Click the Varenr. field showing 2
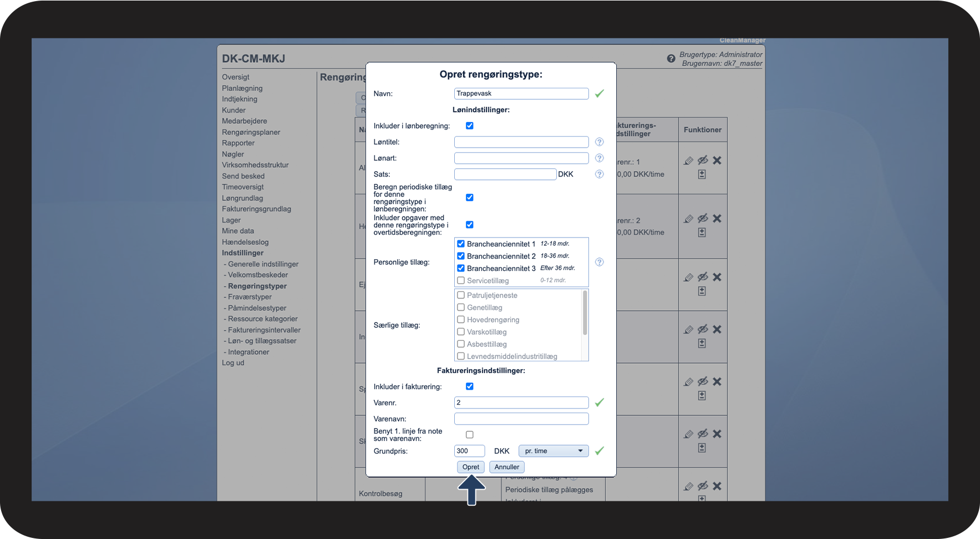This screenshot has width=980, height=539. 521,402
